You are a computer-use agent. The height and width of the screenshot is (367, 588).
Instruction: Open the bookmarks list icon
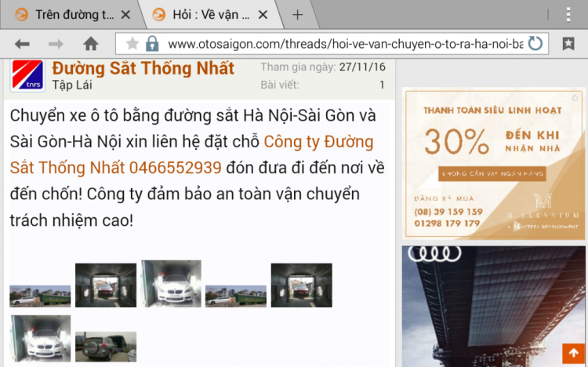click(568, 44)
